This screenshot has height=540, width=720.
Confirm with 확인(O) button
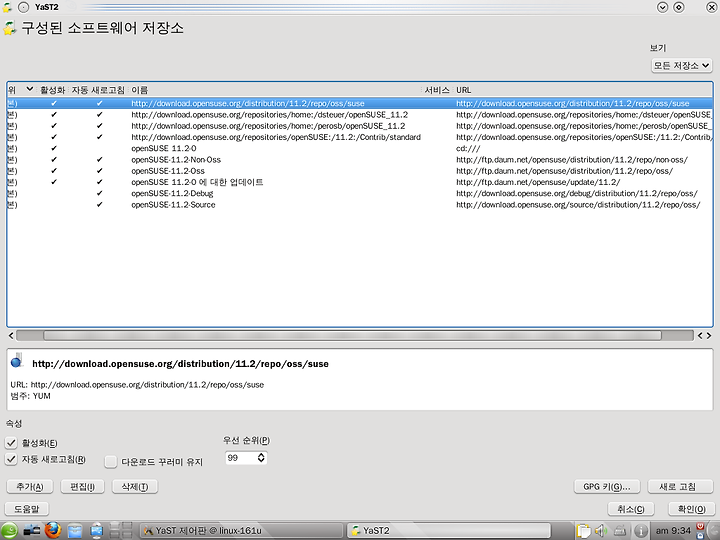tap(692, 509)
